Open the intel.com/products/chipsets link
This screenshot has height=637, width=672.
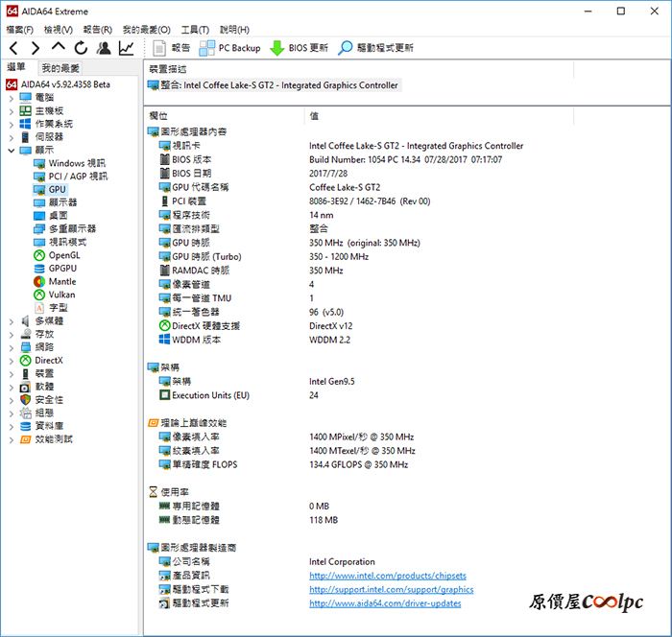(x=388, y=576)
